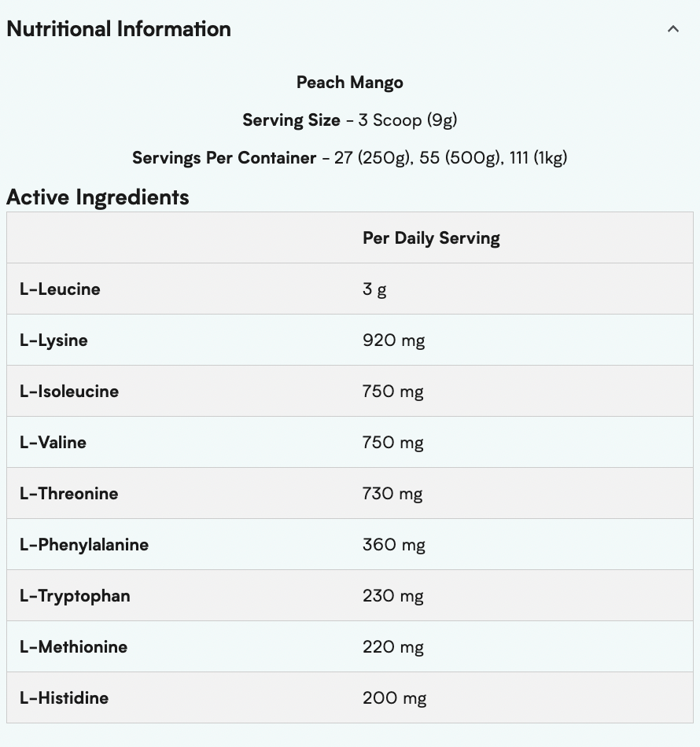Select the L-Leucine row label

point(60,289)
